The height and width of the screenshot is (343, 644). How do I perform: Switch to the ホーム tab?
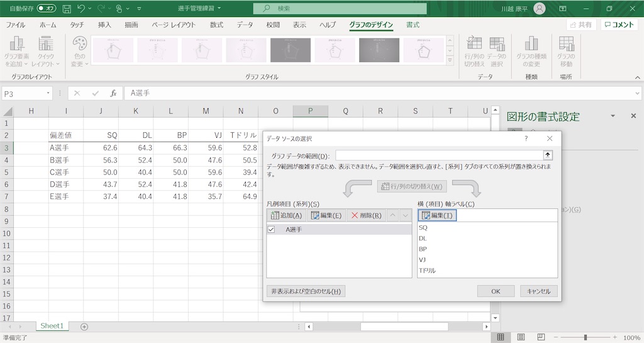click(x=48, y=25)
